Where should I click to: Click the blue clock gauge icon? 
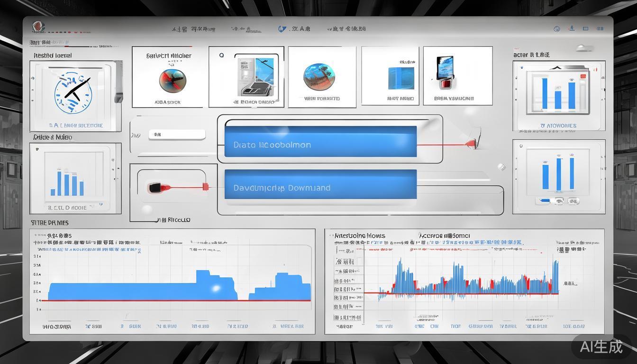(x=73, y=94)
